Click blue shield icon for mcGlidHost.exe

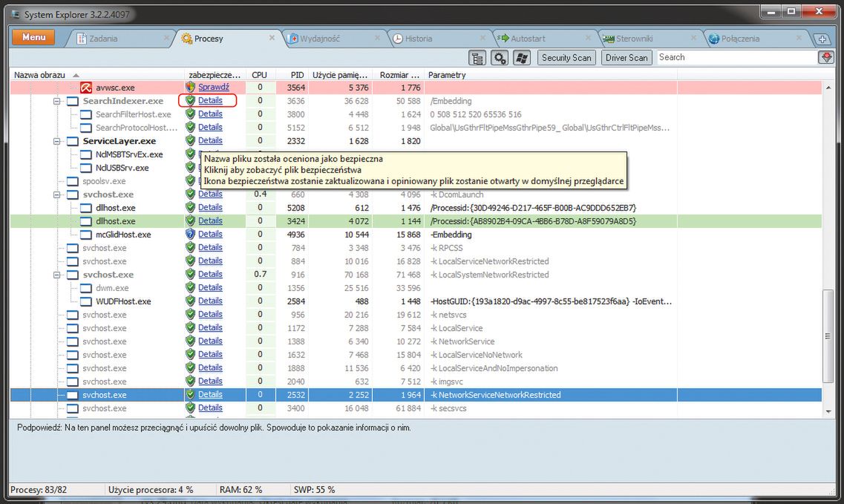(190, 234)
